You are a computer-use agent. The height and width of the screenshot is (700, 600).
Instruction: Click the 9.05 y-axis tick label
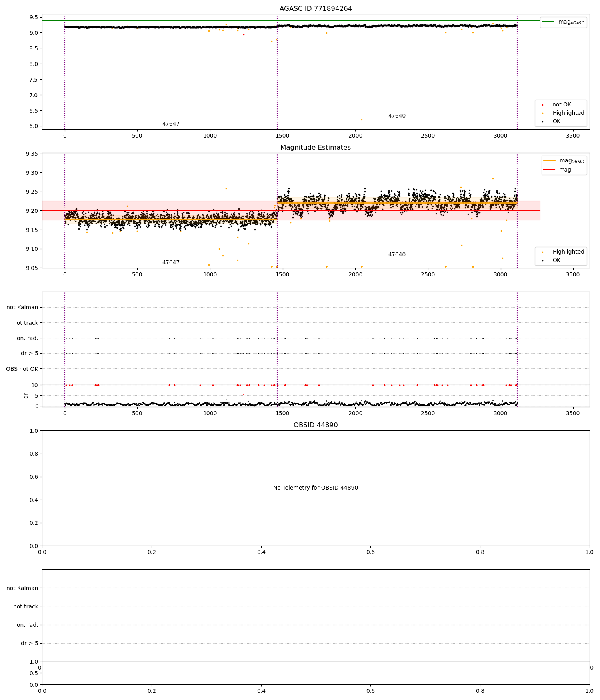32,268
